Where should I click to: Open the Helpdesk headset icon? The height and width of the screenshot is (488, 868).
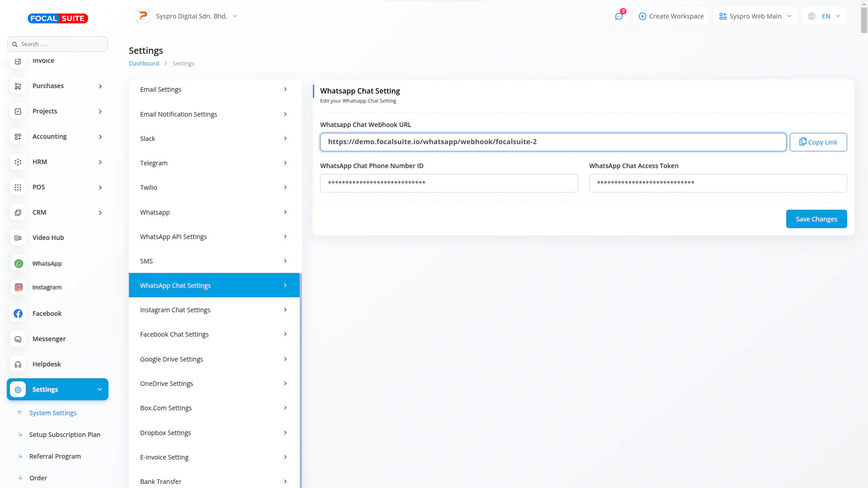pos(18,364)
